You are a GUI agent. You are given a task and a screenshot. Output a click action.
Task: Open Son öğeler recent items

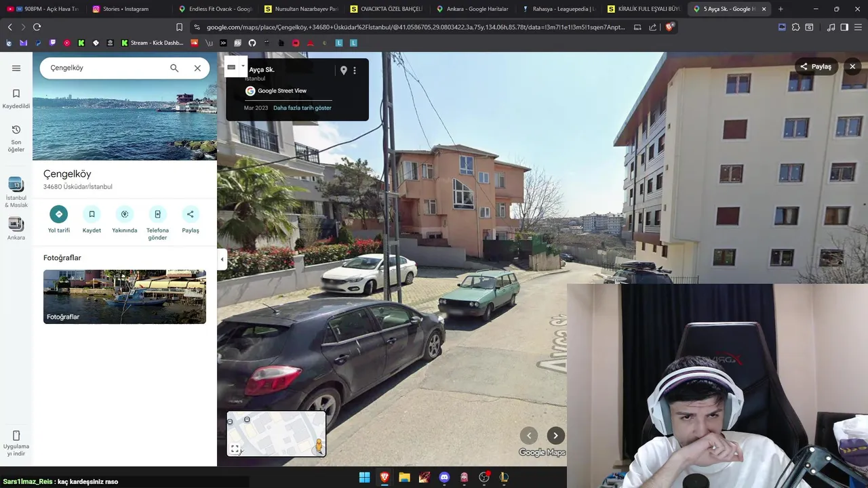pos(16,138)
